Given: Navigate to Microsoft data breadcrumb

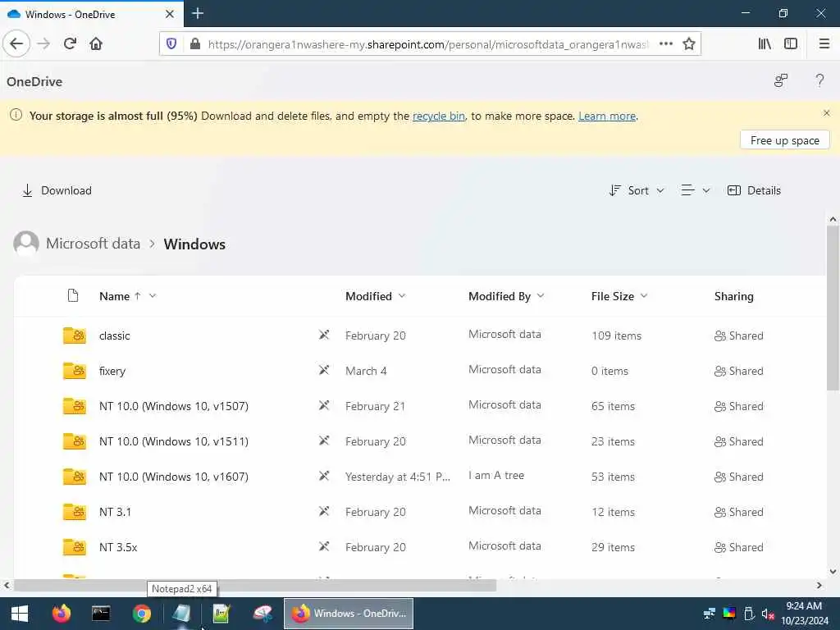Looking at the screenshot, I should 93,244.
